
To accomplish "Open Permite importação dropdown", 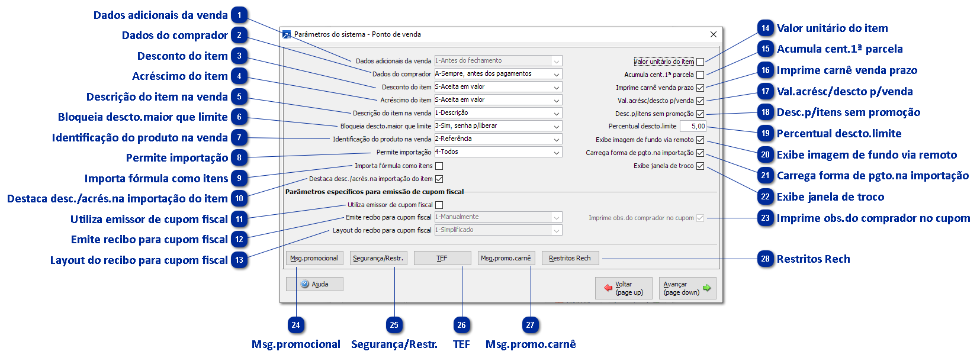I will [x=498, y=152].
